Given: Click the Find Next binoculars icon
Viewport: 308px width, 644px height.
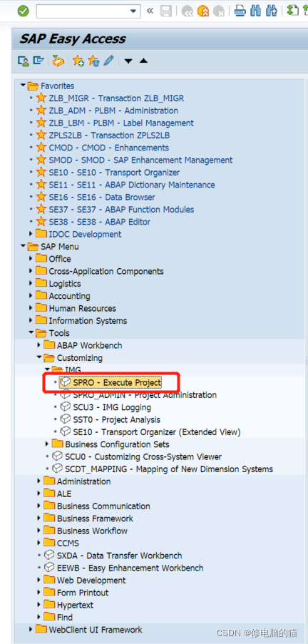Looking at the screenshot, I should point(272,11).
